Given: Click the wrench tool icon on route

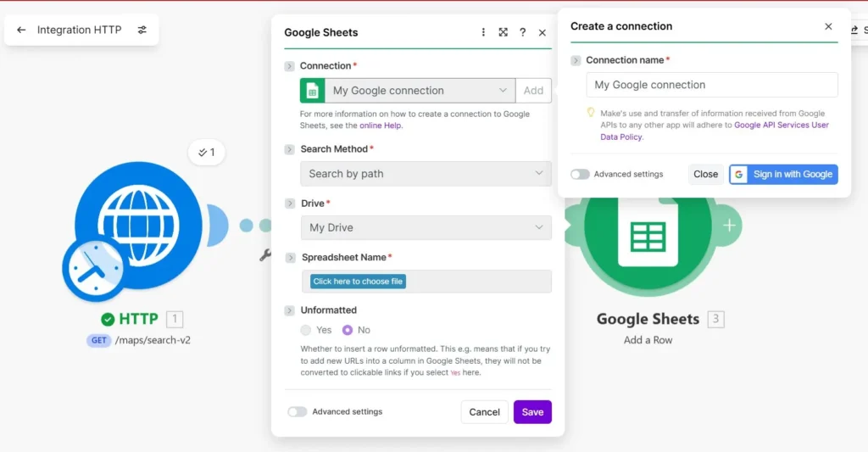Looking at the screenshot, I should [265, 254].
